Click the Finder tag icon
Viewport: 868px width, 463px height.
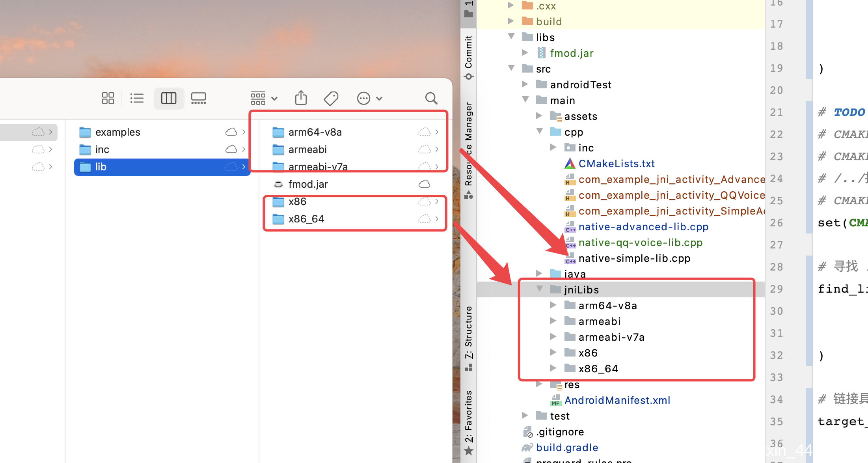(x=331, y=98)
